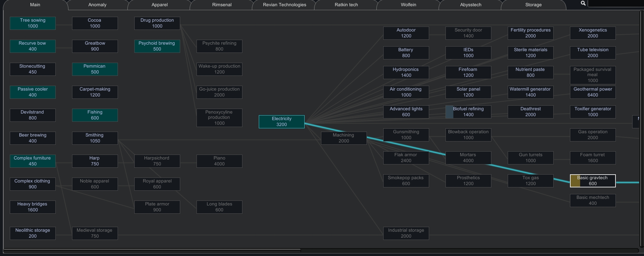The width and height of the screenshot is (644, 256).
Task: Choose the Heavy bridges research node
Action: [x=33, y=207]
